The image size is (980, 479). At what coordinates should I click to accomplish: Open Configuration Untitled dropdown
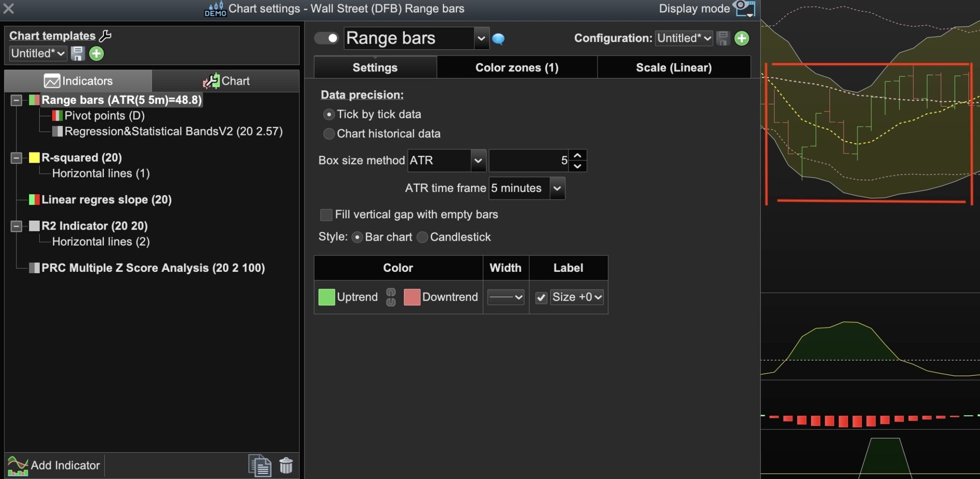[x=684, y=38]
